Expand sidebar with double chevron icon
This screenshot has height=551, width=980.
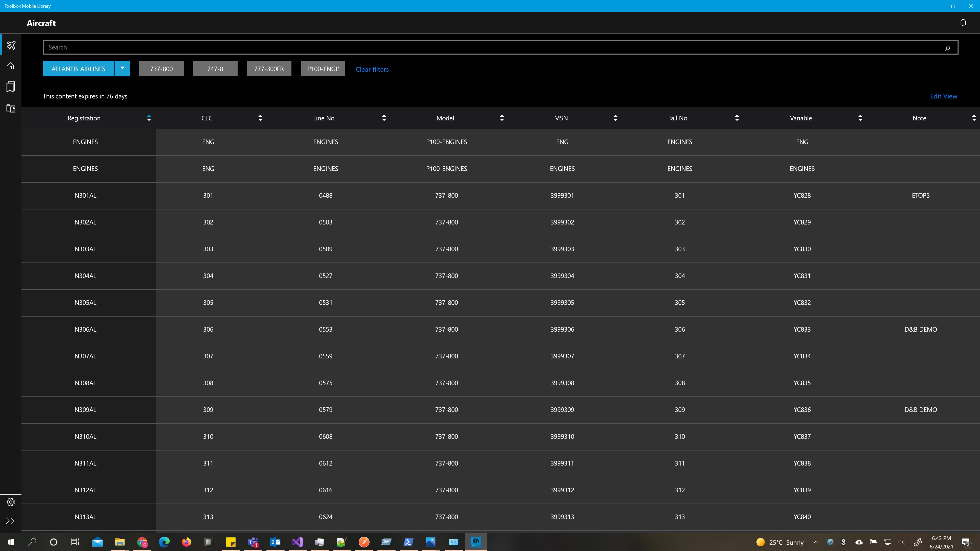point(11,521)
